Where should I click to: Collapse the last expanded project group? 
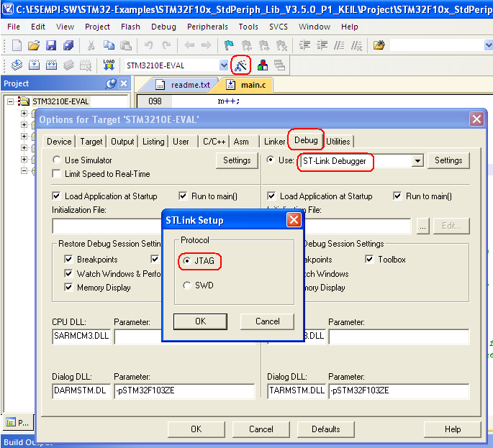coord(24,170)
